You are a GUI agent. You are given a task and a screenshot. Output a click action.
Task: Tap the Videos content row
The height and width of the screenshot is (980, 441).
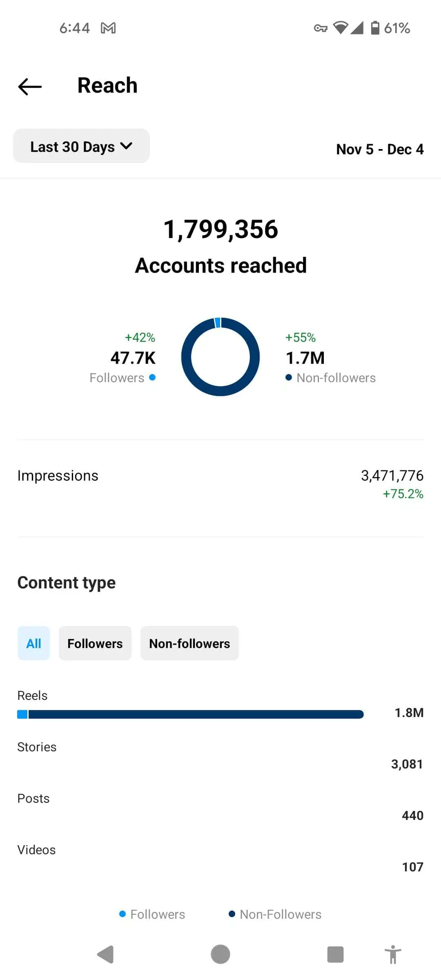(x=220, y=858)
